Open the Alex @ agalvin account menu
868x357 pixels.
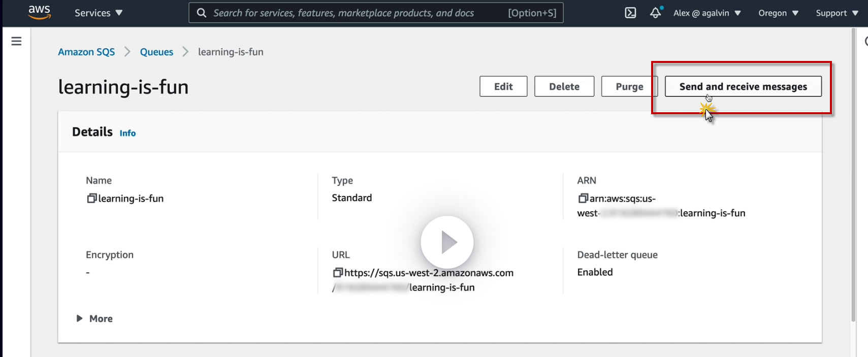(x=707, y=13)
